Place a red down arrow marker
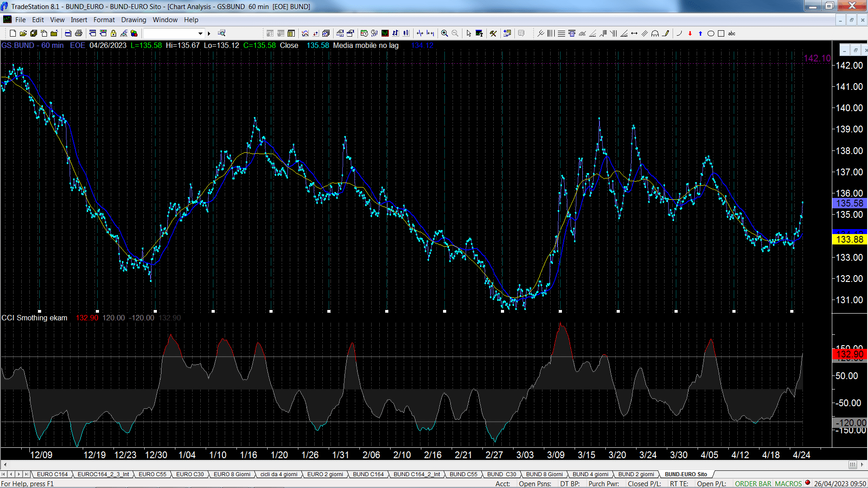This screenshot has height=488, width=868. click(690, 33)
